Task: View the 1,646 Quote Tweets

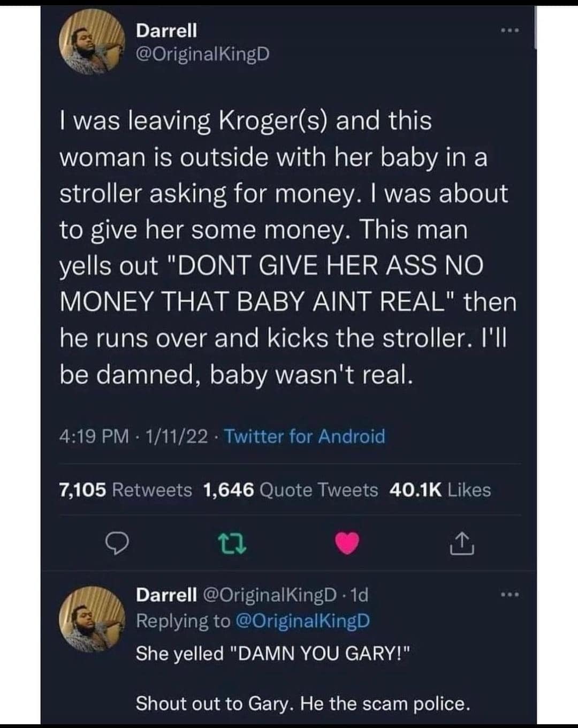Action: coord(291,490)
